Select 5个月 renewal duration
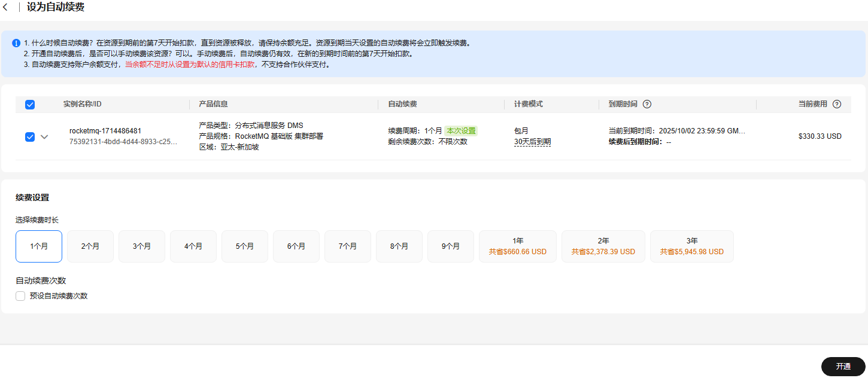 pyautogui.click(x=245, y=246)
